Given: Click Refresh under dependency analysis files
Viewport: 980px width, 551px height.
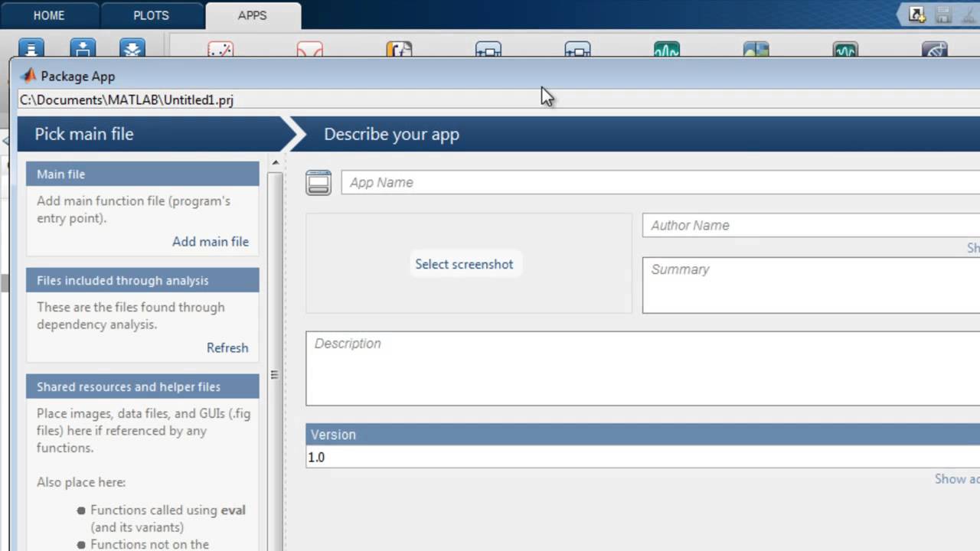Looking at the screenshot, I should (x=227, y=347).
